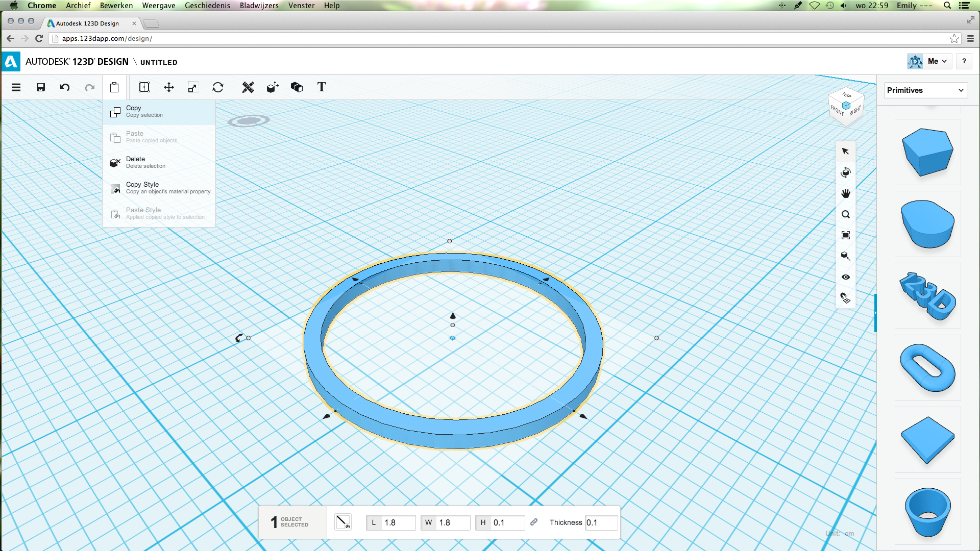Open the Bladwijzers menu

(259, 5)
